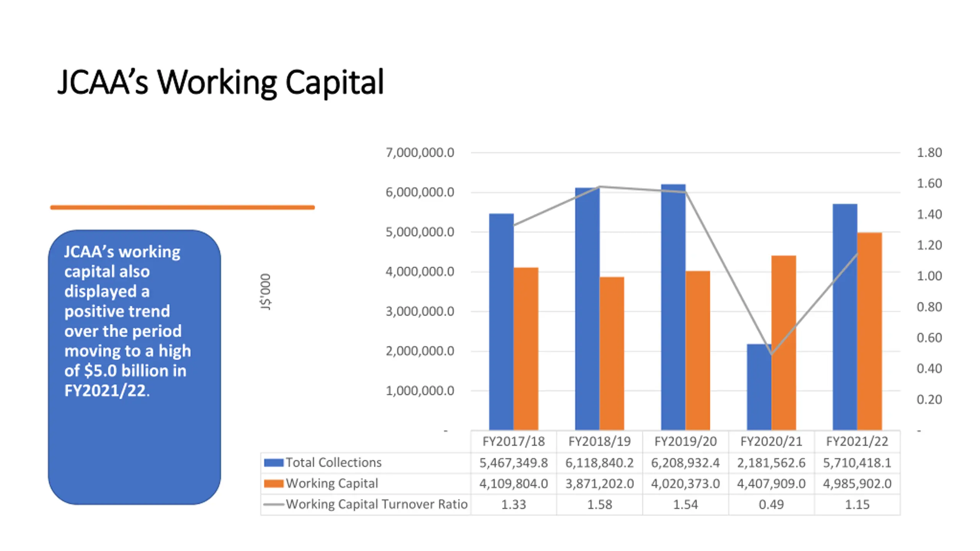Screen dimensions: 980x551
Task: Click the 2,000,000.0 left axis label
Action: 420,351
